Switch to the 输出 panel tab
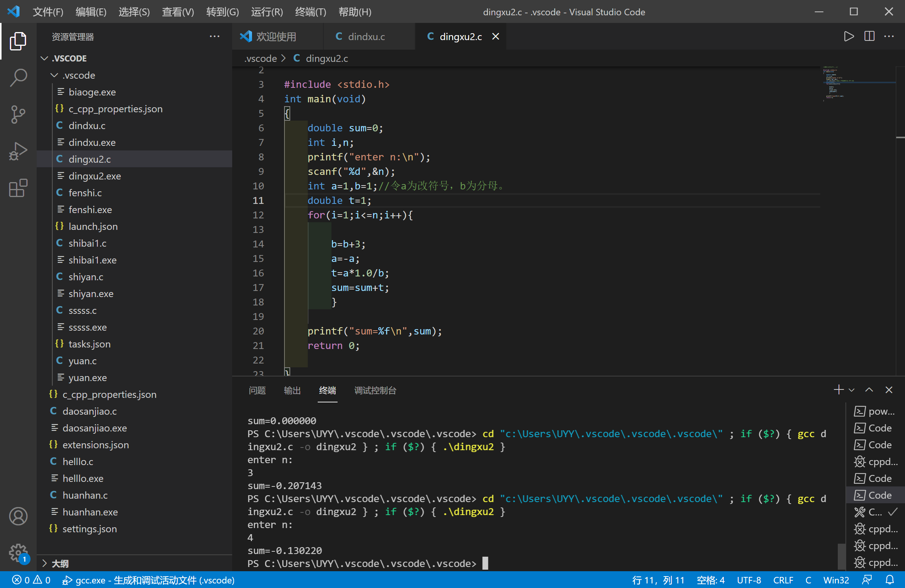 pyautogui.click(x=292, y=390)
